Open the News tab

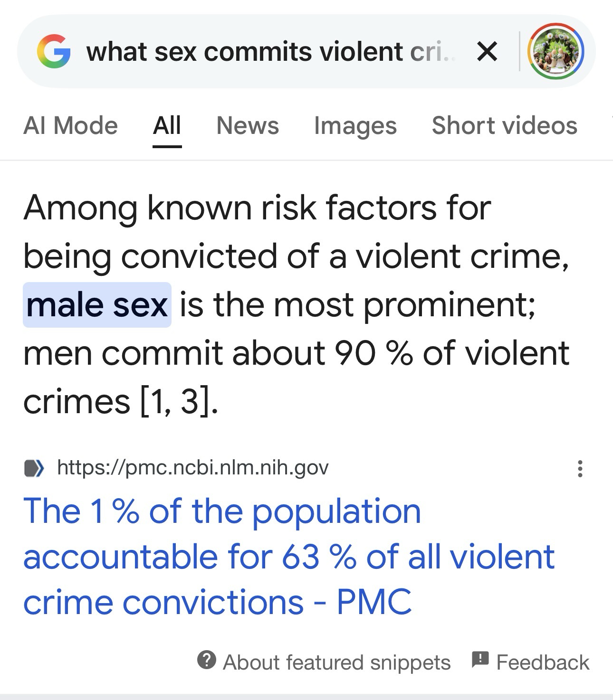coord(248,126)
